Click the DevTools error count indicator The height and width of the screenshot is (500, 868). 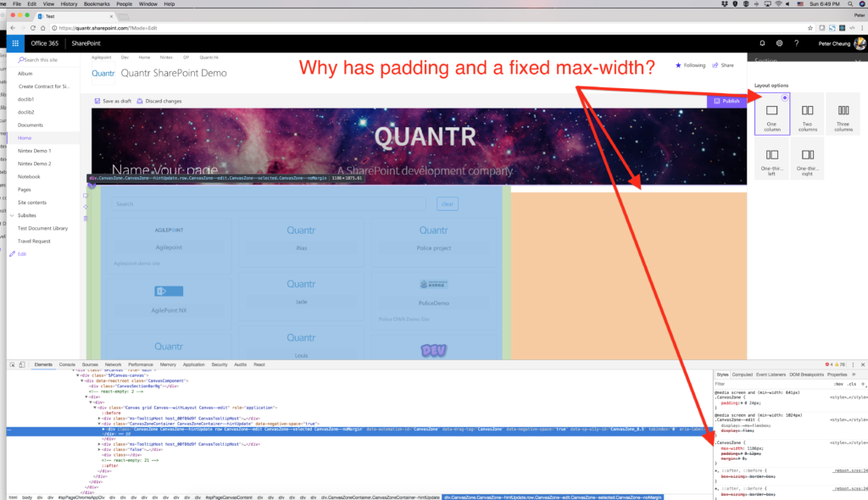(x=829, y=364)
